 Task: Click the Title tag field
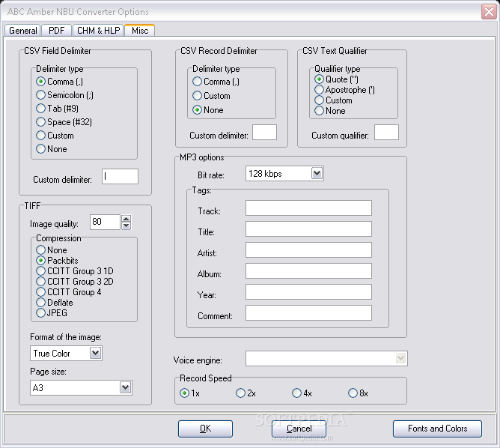[308, 228]
